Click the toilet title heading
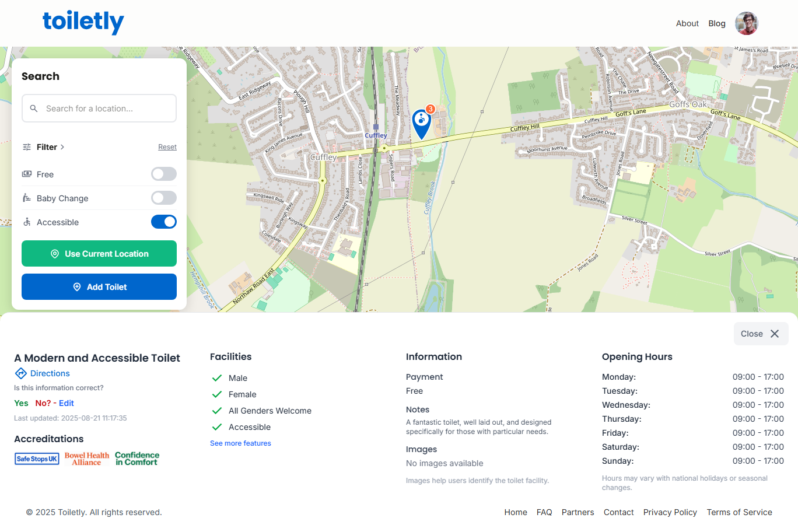 [97, 358]
